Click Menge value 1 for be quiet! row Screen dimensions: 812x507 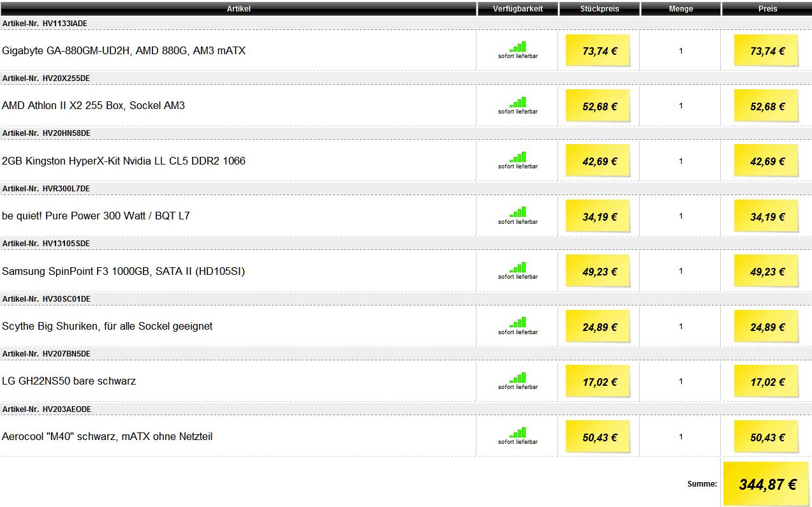[x=681, y=216]
